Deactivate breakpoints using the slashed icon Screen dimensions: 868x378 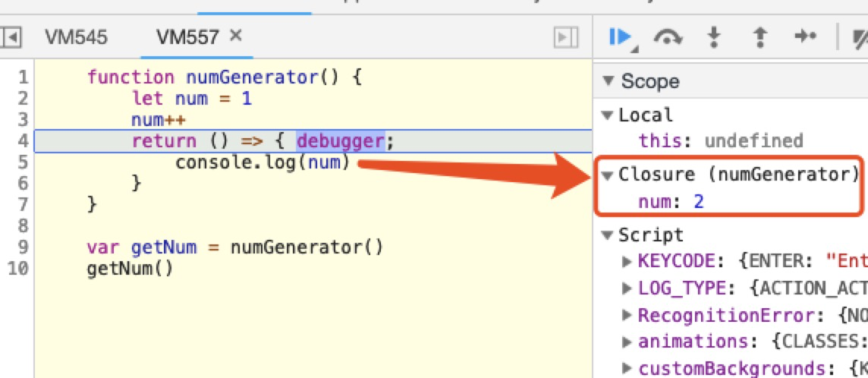pos(860,37)
